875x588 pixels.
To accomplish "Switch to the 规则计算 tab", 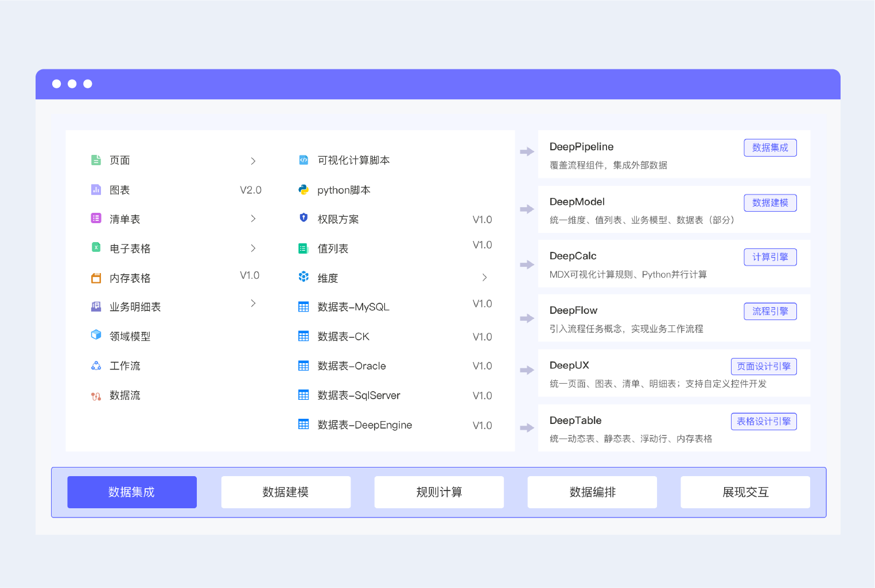I will (x=439, y=492).
